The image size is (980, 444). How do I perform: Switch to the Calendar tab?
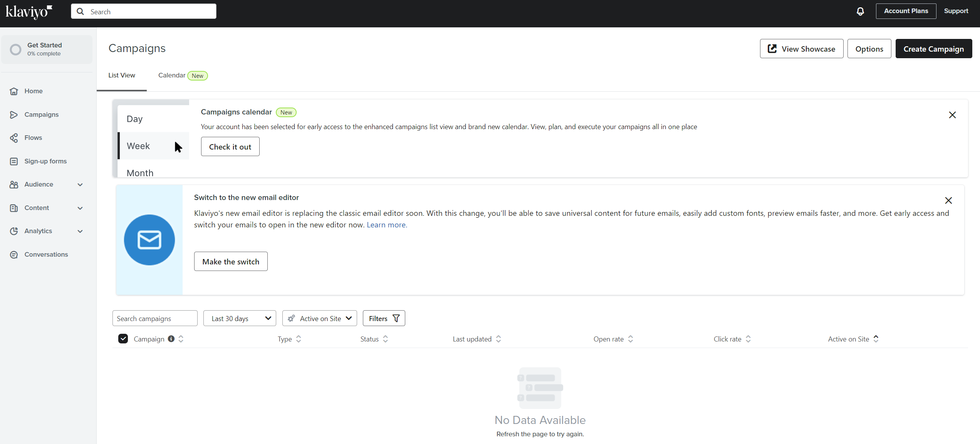[x=171, y=75]
